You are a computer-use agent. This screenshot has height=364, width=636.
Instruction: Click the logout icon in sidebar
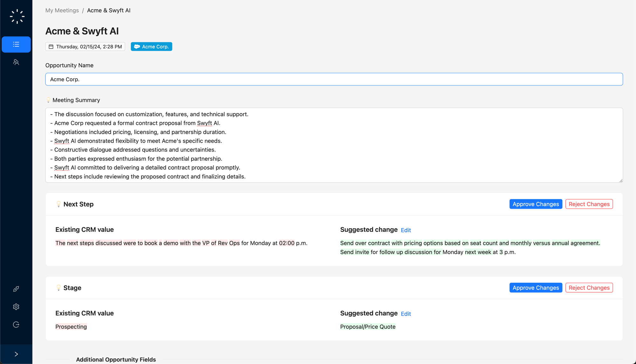pos(16,324)
